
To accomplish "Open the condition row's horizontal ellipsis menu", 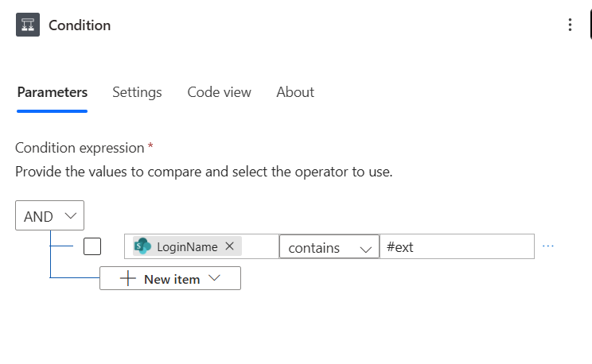I will coord(547,246).
